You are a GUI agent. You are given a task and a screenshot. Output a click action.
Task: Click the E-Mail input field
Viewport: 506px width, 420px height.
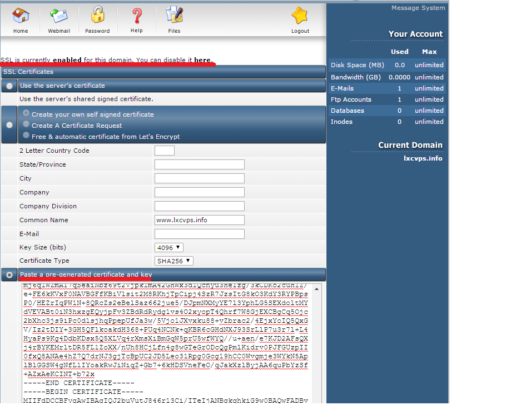point(200,234)
